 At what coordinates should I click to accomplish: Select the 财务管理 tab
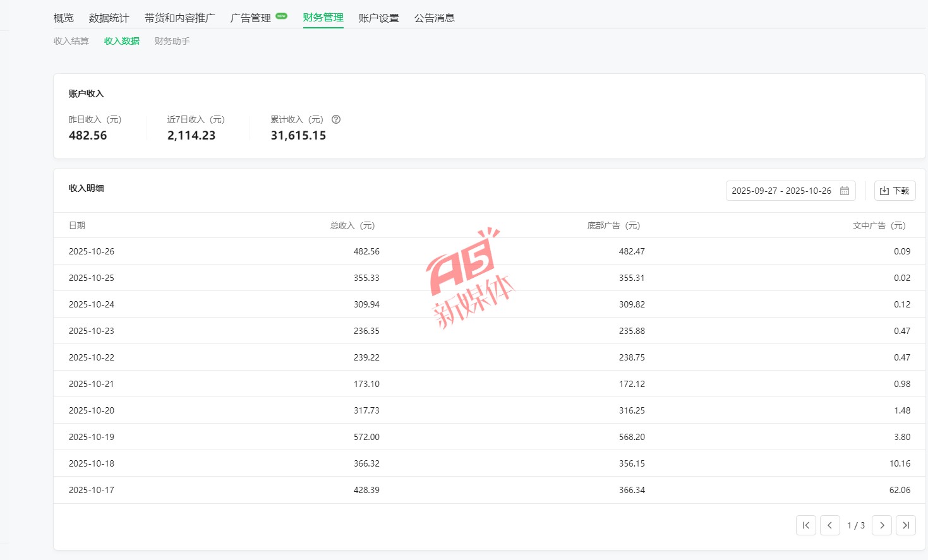(x=323, y=18)
